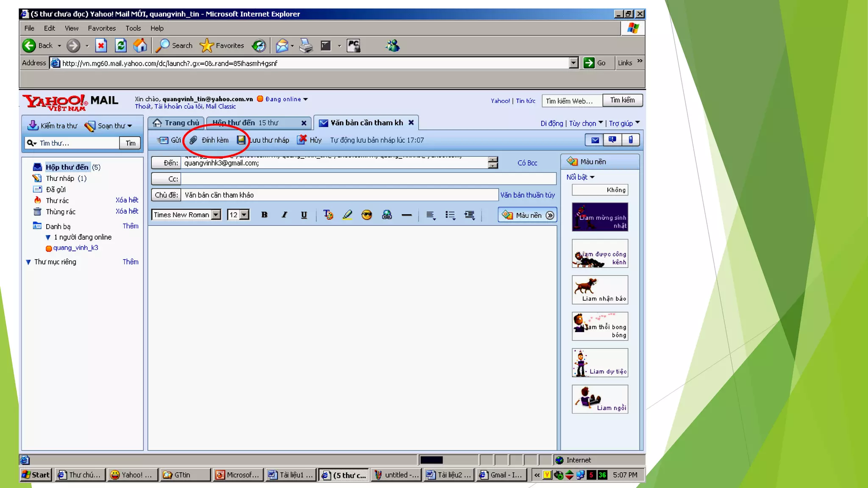Select the Liam mừng sinh nhật background
868x488 pixels.
[x=600, y=217]
